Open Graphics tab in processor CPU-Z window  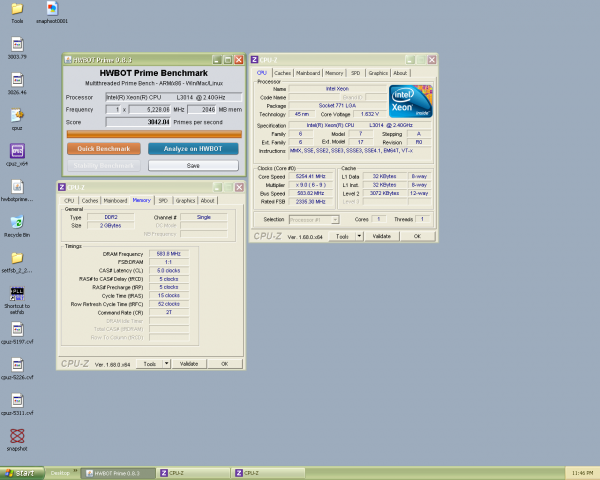coord(378,73)
